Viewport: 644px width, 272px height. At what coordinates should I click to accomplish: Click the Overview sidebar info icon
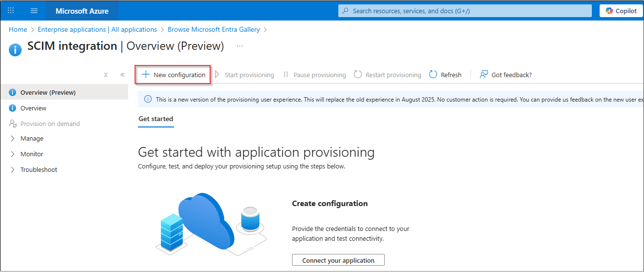pyautogui.click(x=13, y=108)
